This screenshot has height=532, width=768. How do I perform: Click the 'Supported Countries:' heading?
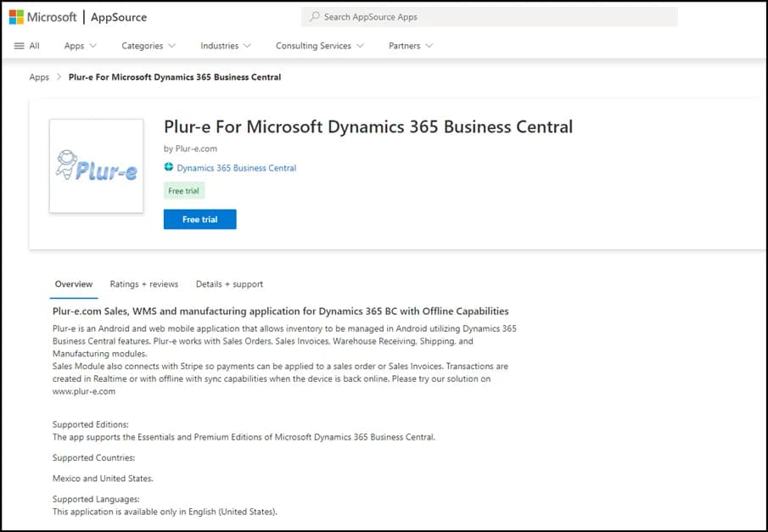(x=93, y=457)
